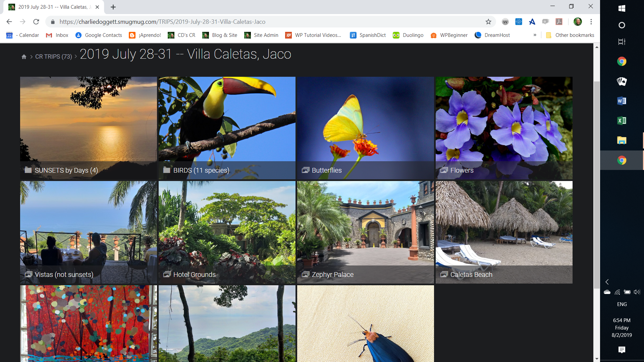This screenshot has height=362, width=644.
Task: Open the Action Center notifications
Action: [622, 350]
